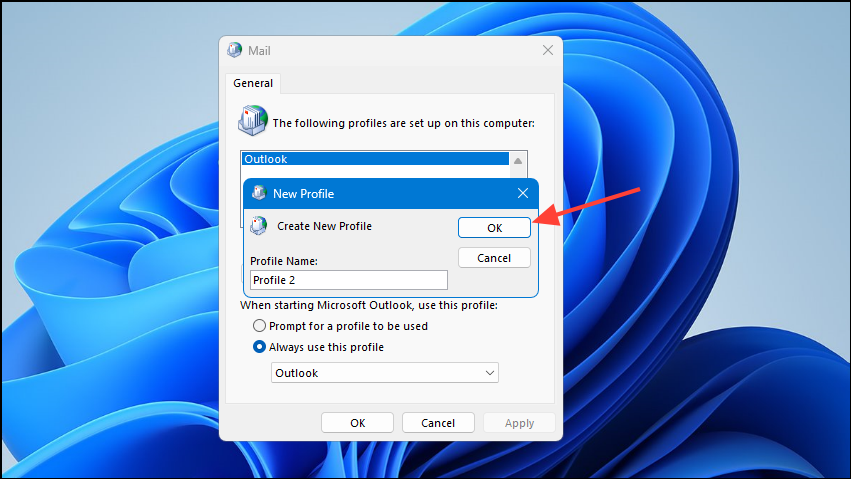Select the Outlook profile in the list

(375, 159)
